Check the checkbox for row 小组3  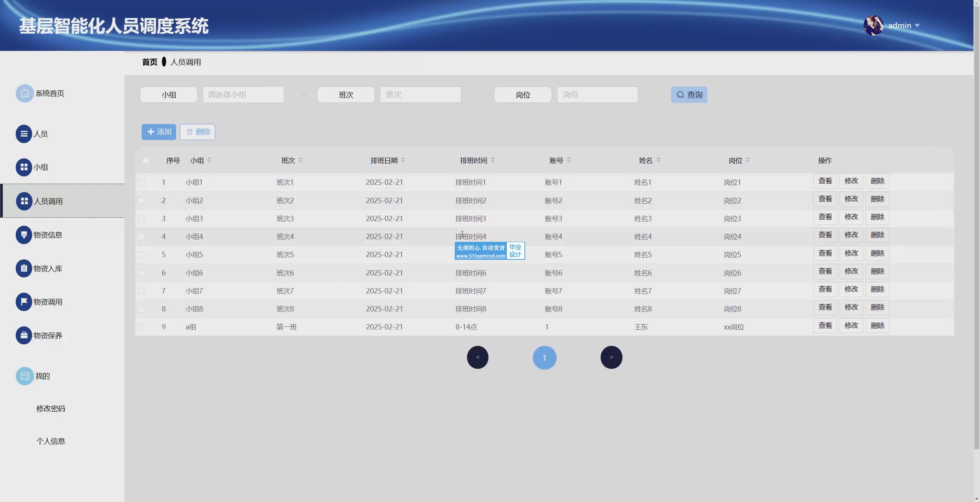coord(141,219)
